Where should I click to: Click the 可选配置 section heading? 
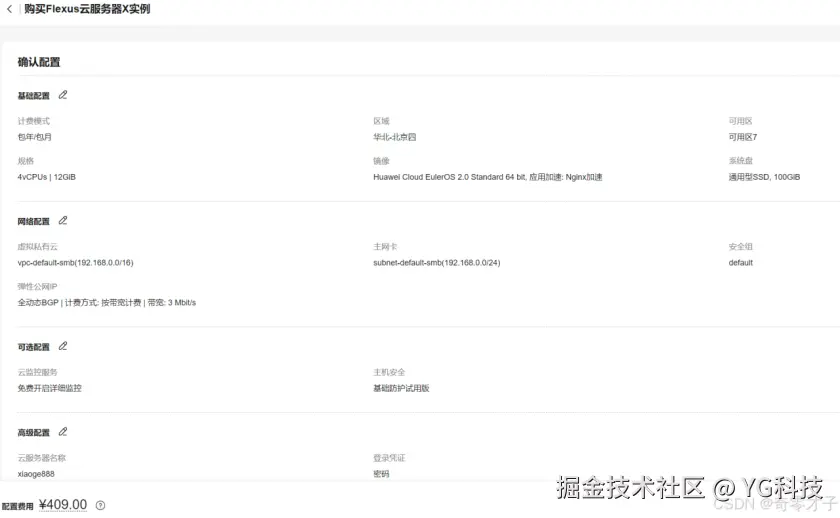(x=33, y=347)
